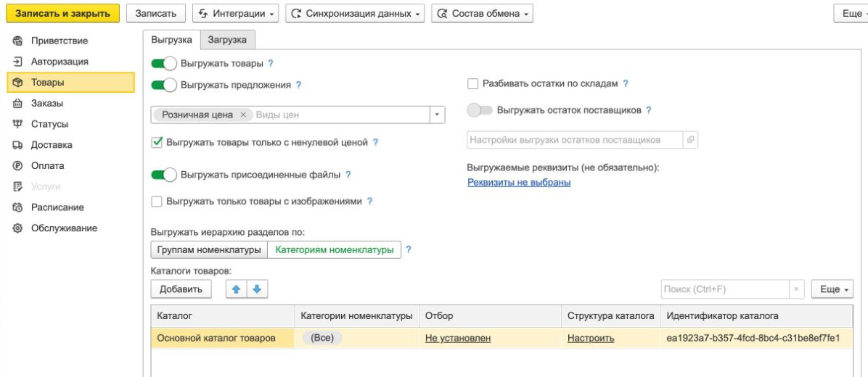Click the Не установлен filter link

(x=458, y=339)
